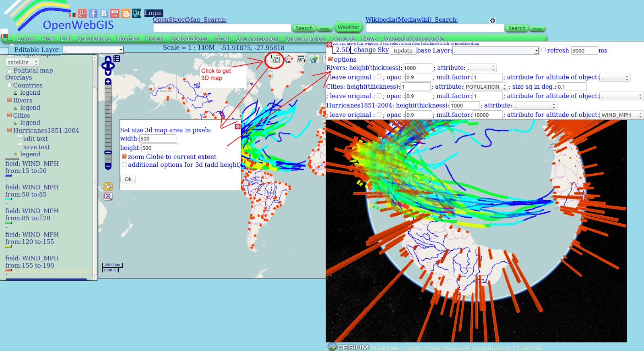
Task: Check leave original for Rivers
Action: point(379,77)
